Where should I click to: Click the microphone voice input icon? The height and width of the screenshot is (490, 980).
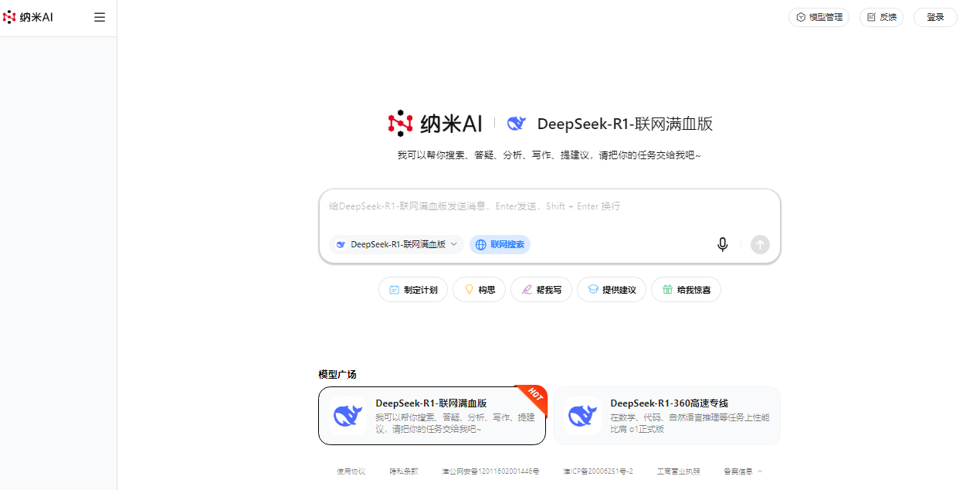(722, 244)
